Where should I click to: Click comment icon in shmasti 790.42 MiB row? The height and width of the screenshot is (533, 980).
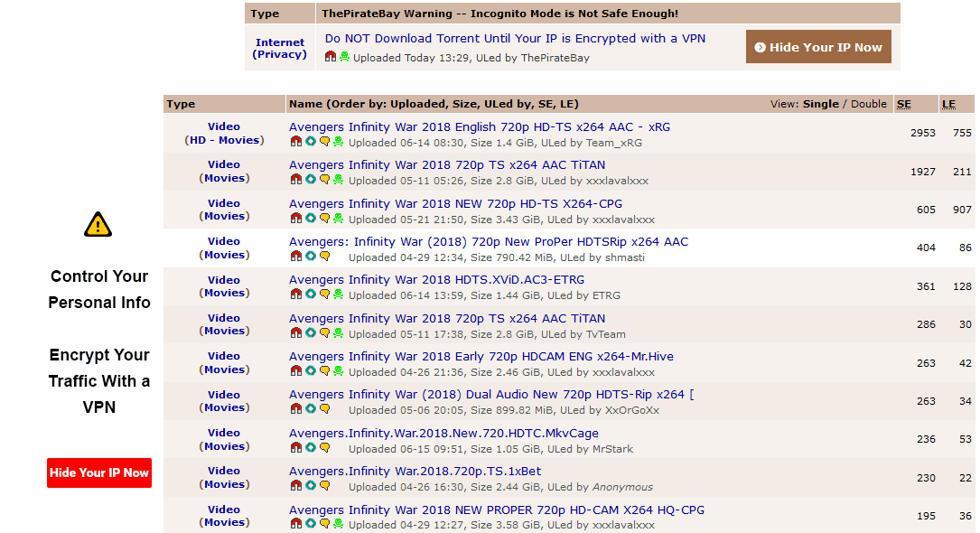[324, 257]
